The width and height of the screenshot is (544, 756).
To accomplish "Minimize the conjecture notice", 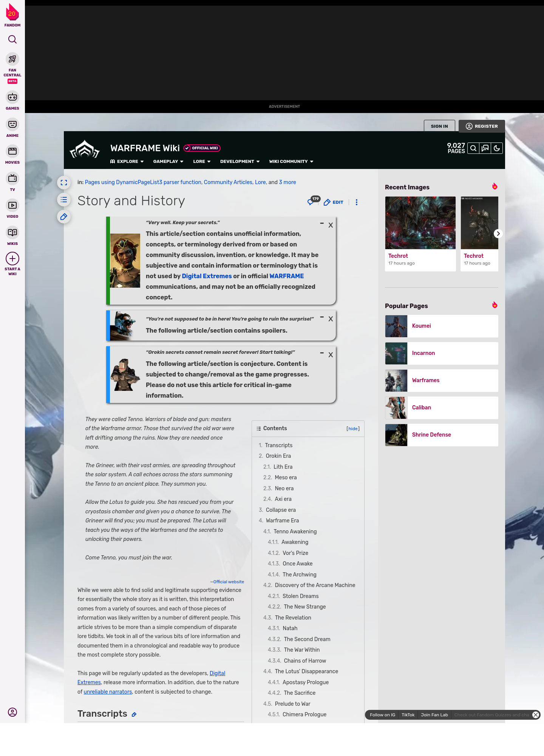I will [322, 353].
